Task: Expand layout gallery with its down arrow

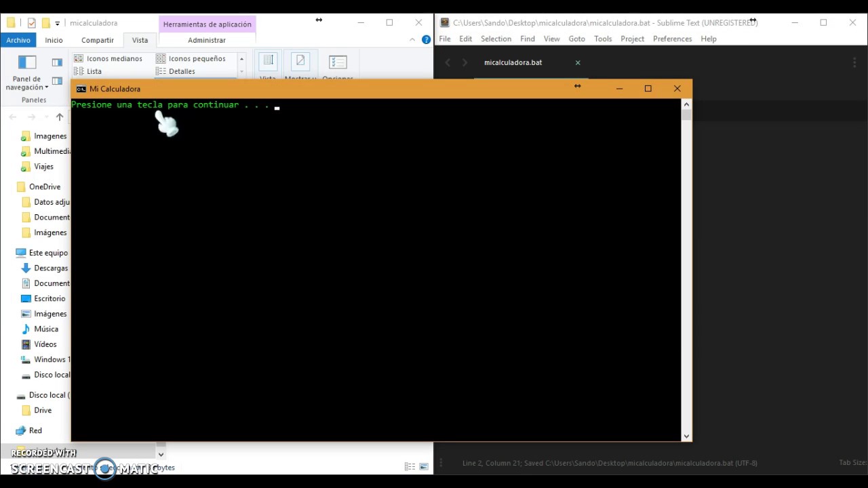Action: (241, 71)
